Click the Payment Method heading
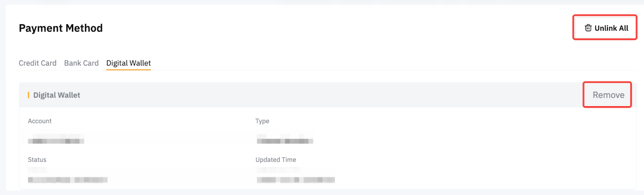The width and height of the screenshot is (644, 195). (61, 28)
